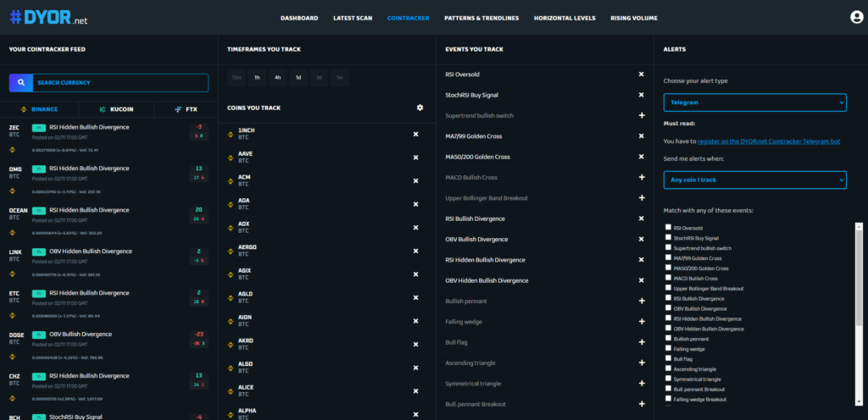
Task: Check Falling wedge Breakout alert checkbox
Action: click(668, 399)
